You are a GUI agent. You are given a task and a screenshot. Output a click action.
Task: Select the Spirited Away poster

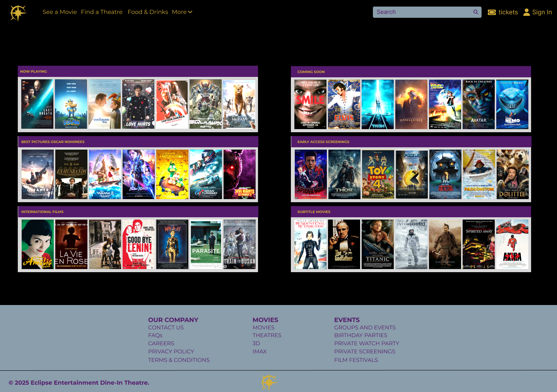(x=478, y=244)
